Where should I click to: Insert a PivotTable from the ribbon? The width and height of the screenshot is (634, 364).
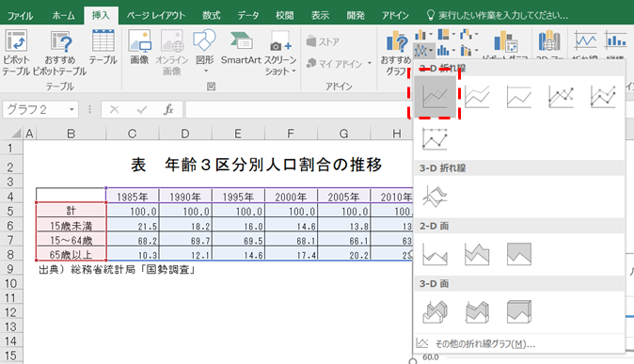(x=16, y=53)
